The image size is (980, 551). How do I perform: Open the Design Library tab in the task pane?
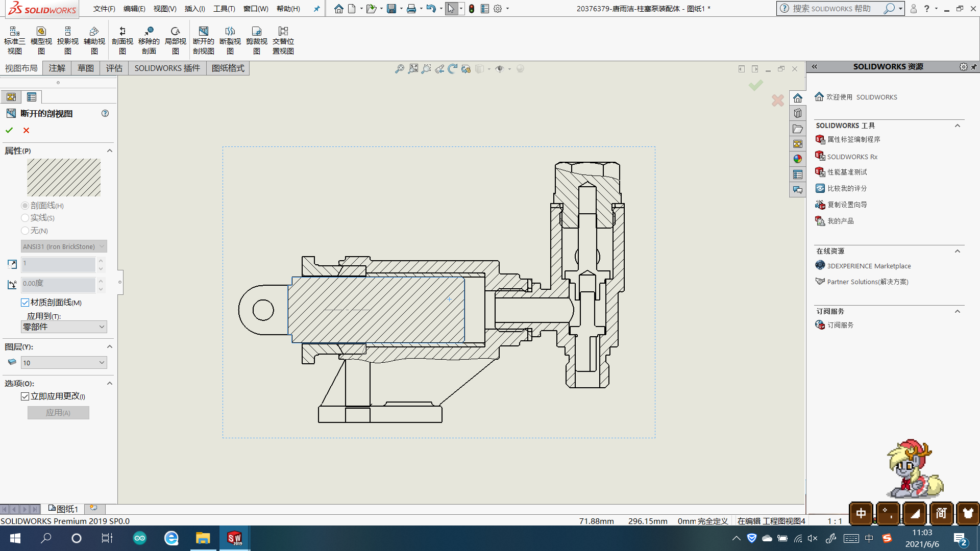(x=798, y=113)
